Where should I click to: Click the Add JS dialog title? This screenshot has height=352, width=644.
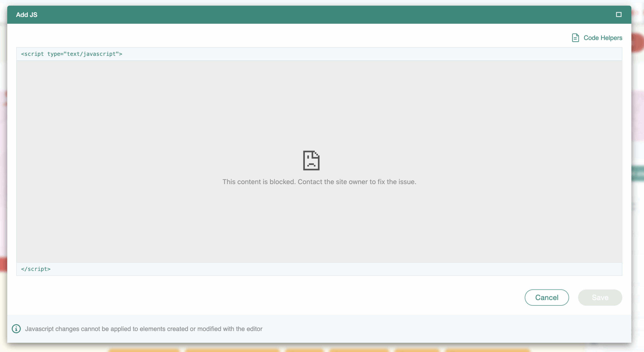pos(27,15)
